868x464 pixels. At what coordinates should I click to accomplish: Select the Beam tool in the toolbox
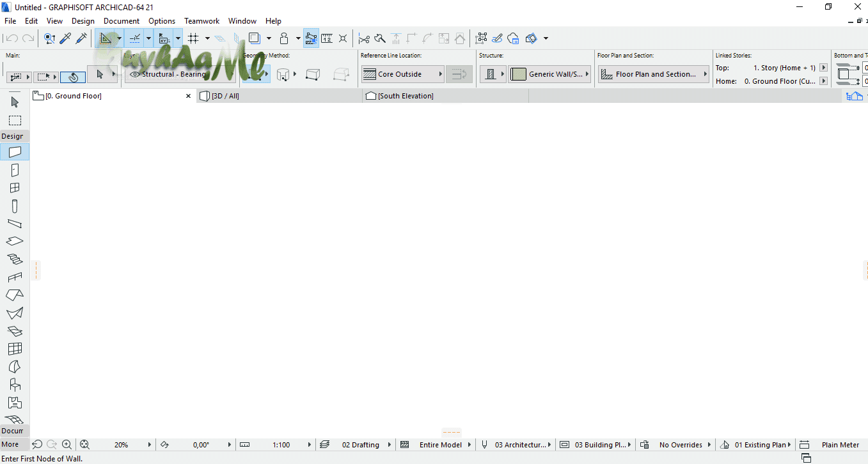coord(15,224)
